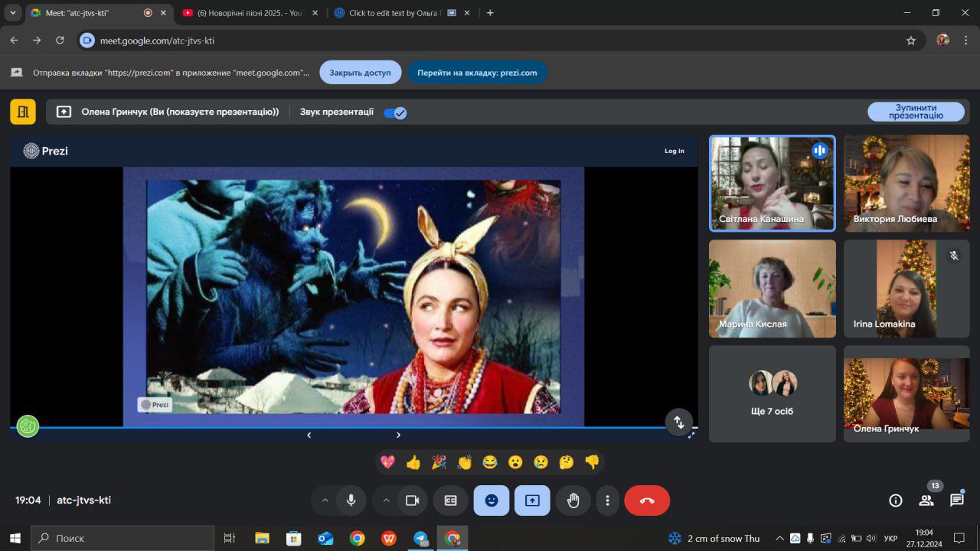Click the swap layout arrows button
Screen dimensions: 980x551
678,422
